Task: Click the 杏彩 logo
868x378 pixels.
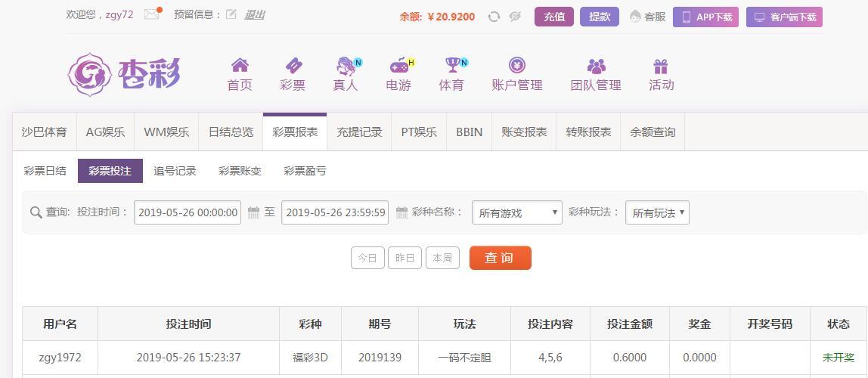Action: point(124,75)
